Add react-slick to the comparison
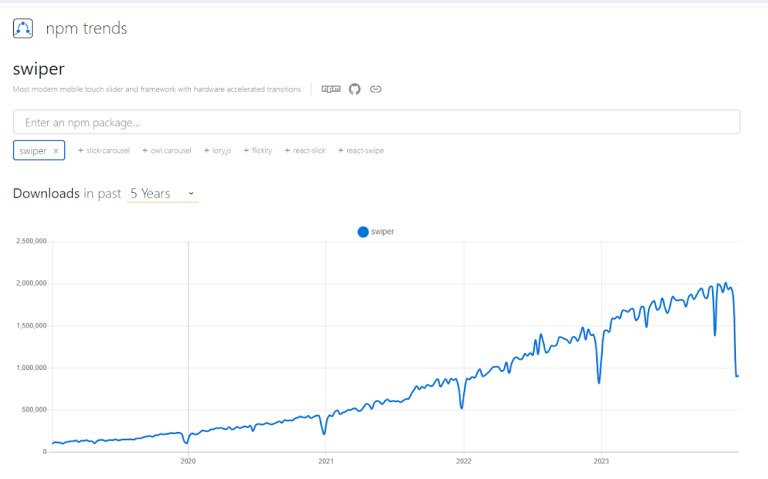The width and height of the screenshot is (768, 479). click(305, 151)
